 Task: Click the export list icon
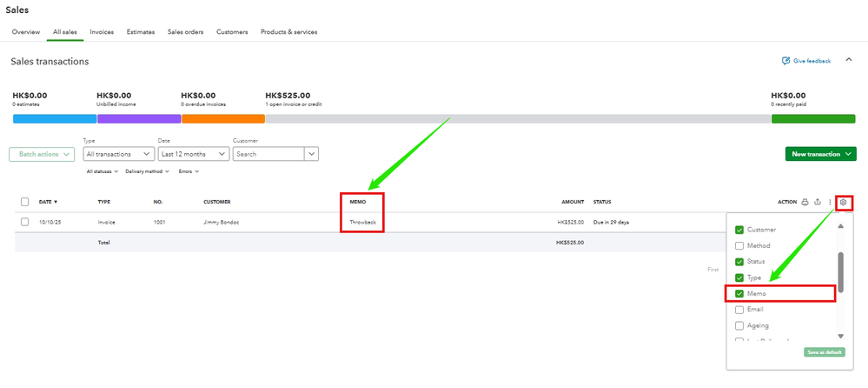pos(818,203)
